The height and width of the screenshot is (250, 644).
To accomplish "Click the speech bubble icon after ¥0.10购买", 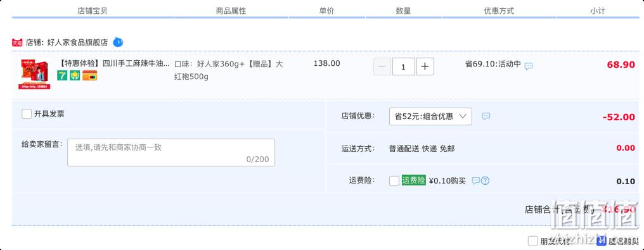I will tap(475, 181).
